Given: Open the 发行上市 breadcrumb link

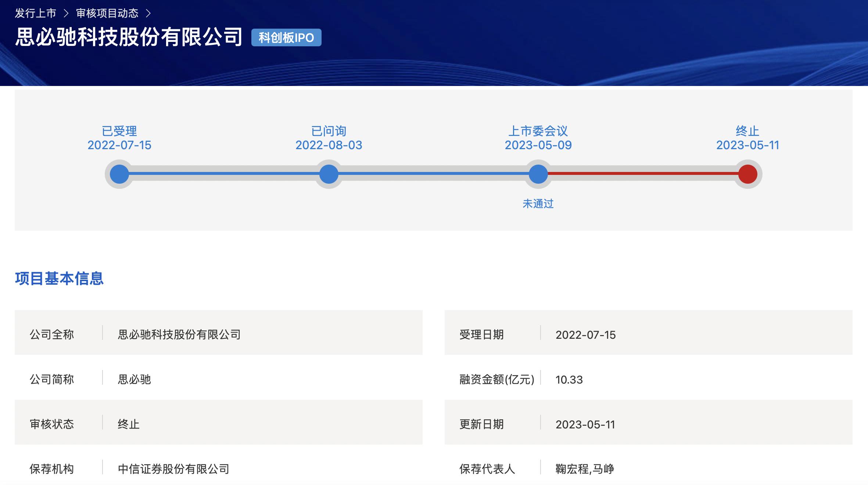Looking at the screenshot, I should 35,14.
